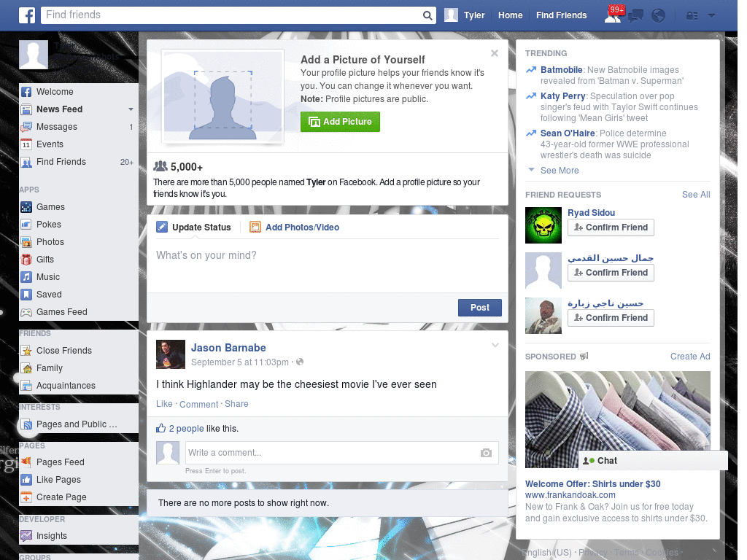Open Tyler profile in top bar
This screenshot has height=560, width=747.
tap(465, 15)
